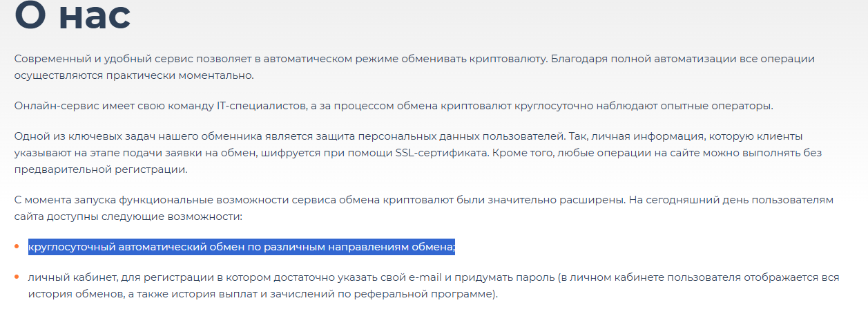Click the paragraph starting with "Современный и удобный сервис"
Image resolution: width=868 pixels, height=314 pixels.
pos(276,59)
